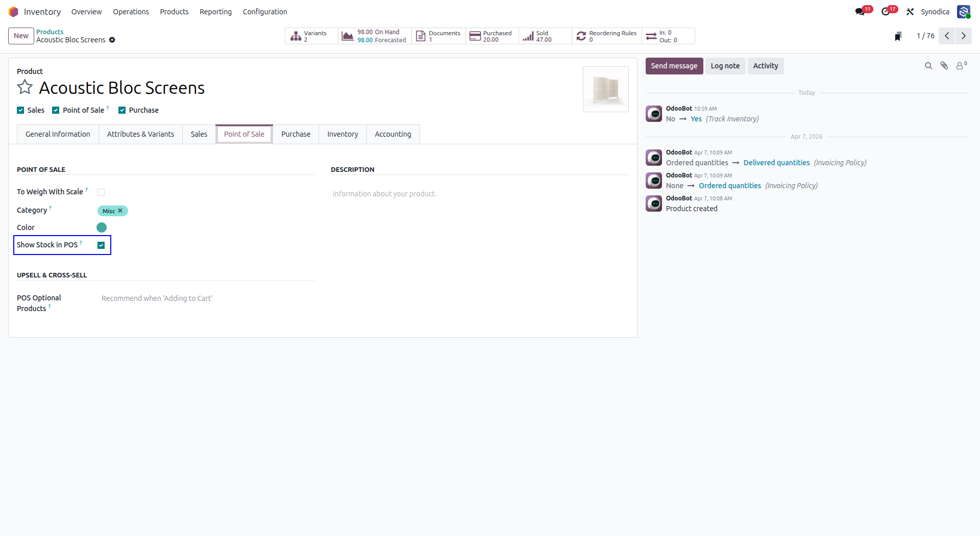
Task: Uncheck Show Stock in POS
Action: tap(101, 245)
